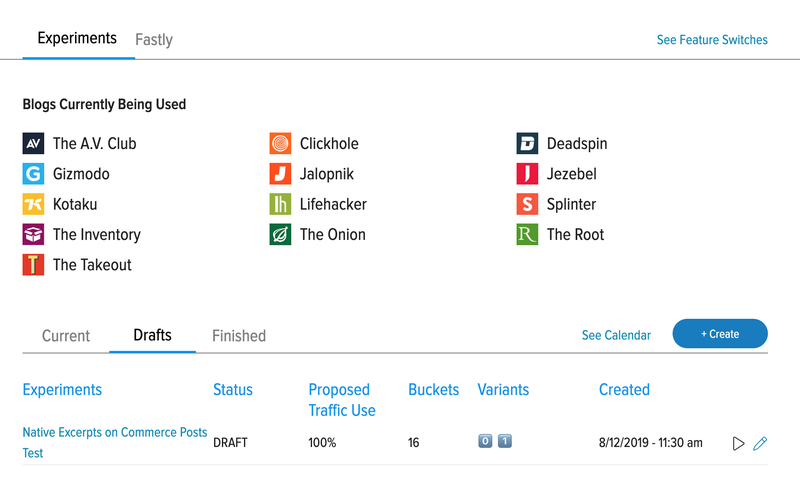Open the See Calendar link
The height and width of the screenshot is (499, 800).
616,335
